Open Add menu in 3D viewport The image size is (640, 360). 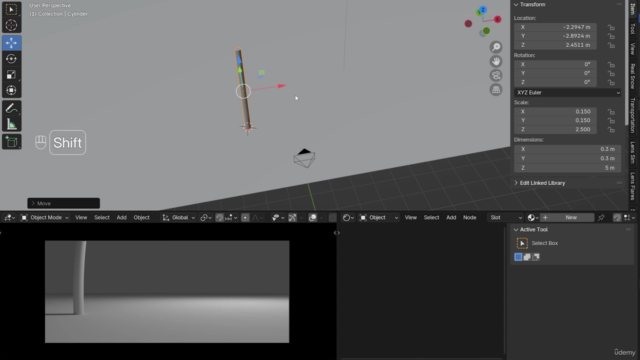coord(122,218)
